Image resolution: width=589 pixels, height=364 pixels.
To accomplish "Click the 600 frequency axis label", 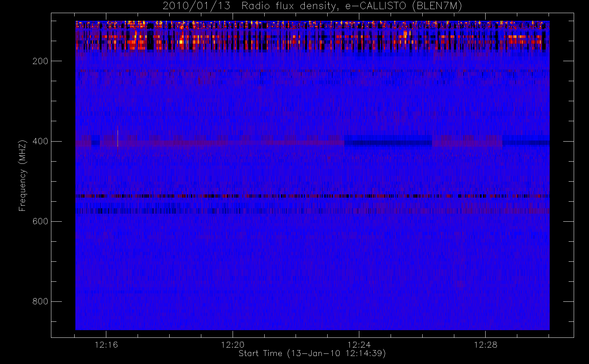I will 40,221.
